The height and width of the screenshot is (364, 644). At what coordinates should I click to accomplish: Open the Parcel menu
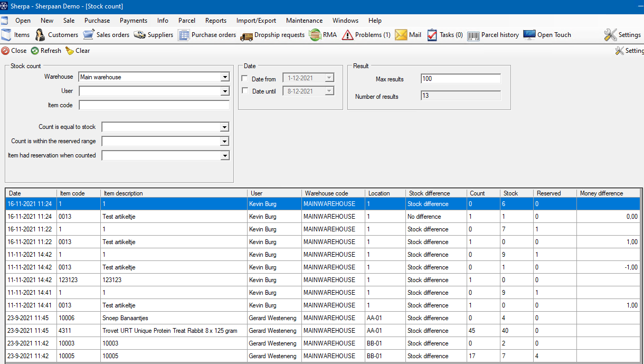(x=187, y=21)
